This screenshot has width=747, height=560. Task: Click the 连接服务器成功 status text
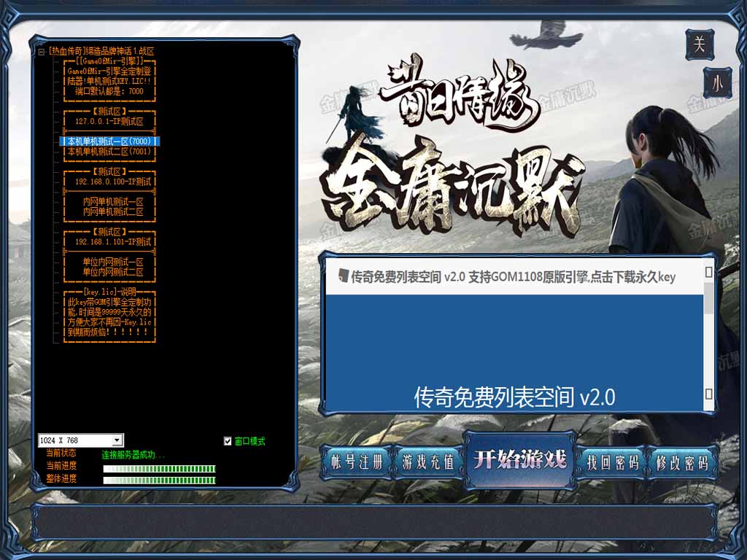click(133, 455)
